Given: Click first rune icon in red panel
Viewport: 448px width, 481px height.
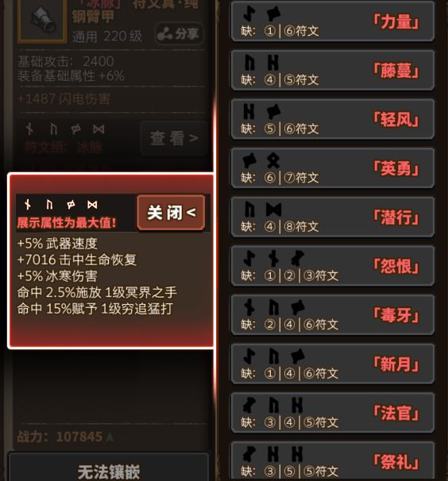Looking at the screenshot, I should tap(28, 205).
